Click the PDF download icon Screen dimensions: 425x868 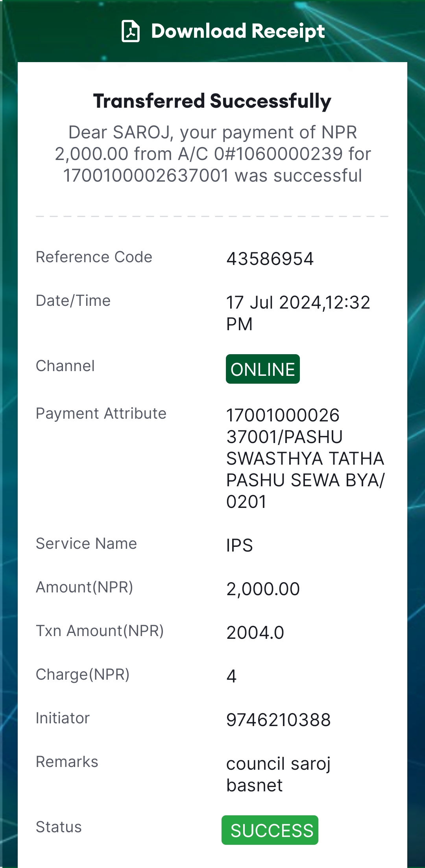[131, 31]
